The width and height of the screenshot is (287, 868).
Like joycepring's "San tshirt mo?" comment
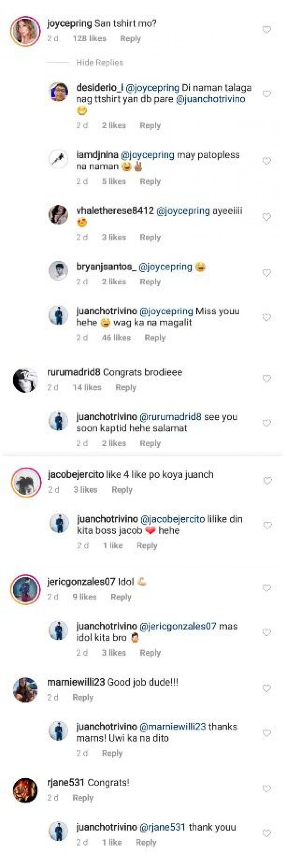tap(266, 30)
